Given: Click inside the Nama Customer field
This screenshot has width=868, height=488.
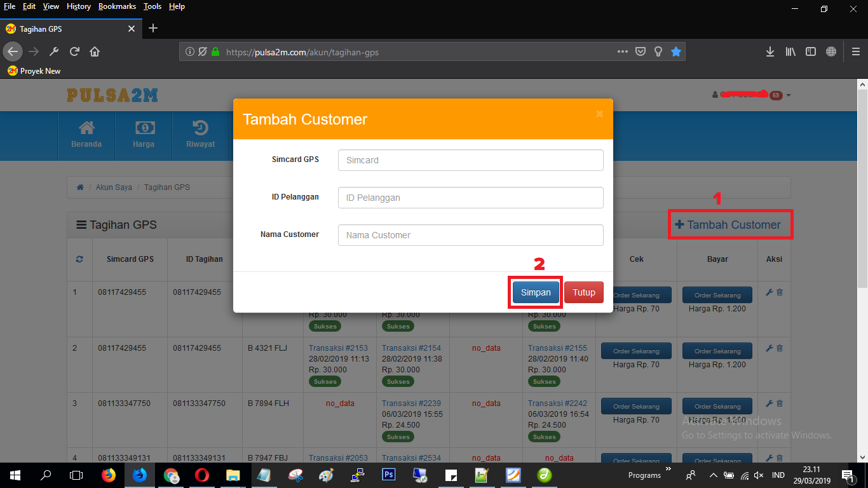Looking at the screenshot, I should click(x=470, y=235).
